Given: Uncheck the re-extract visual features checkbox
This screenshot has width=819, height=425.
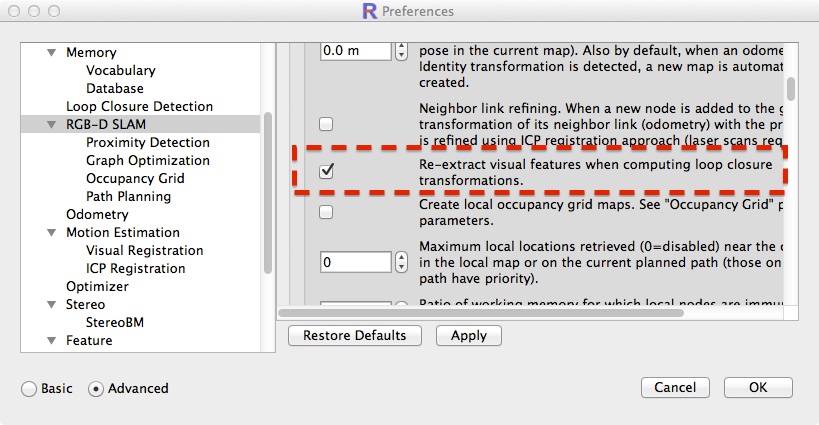Looking at the screenshot, I should [x=326, y=172].
